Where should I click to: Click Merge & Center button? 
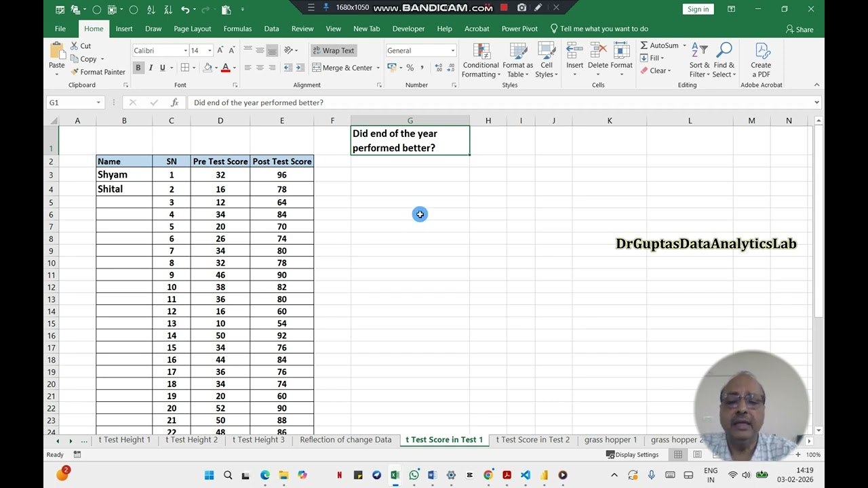point(342,68)
